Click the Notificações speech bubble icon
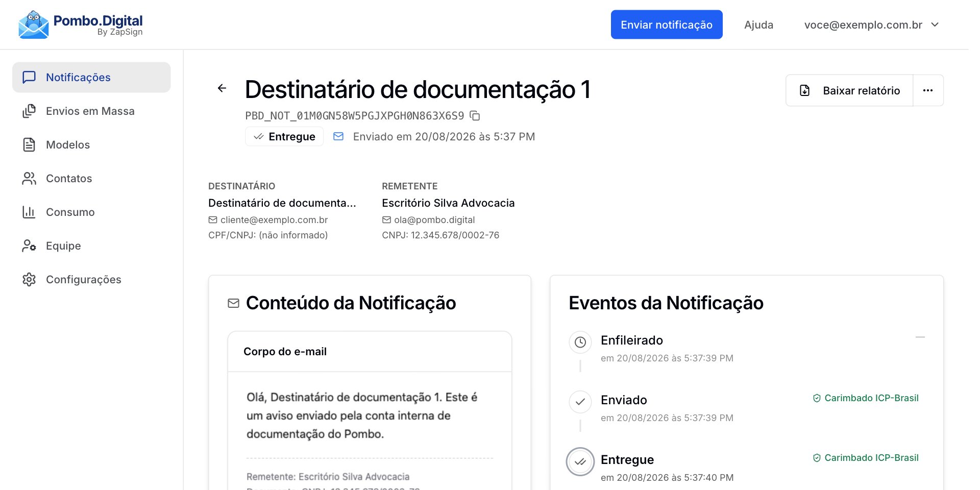This screenshot has width=980, height=490. pos(29,77)
